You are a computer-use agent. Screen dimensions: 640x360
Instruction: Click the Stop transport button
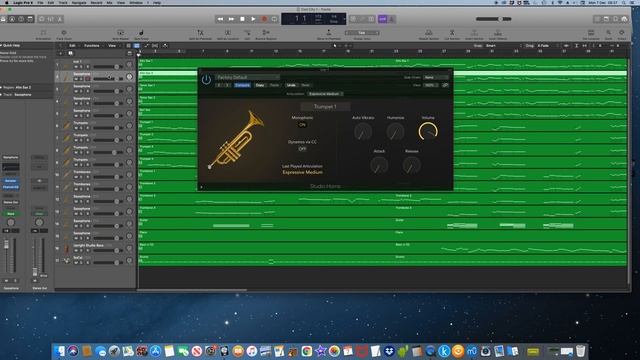(242, 19)
